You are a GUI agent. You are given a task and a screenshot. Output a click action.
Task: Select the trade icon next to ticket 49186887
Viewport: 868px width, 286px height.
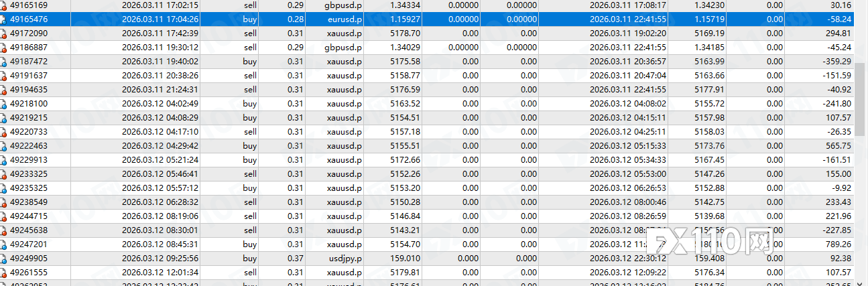[x=4, y=48]
